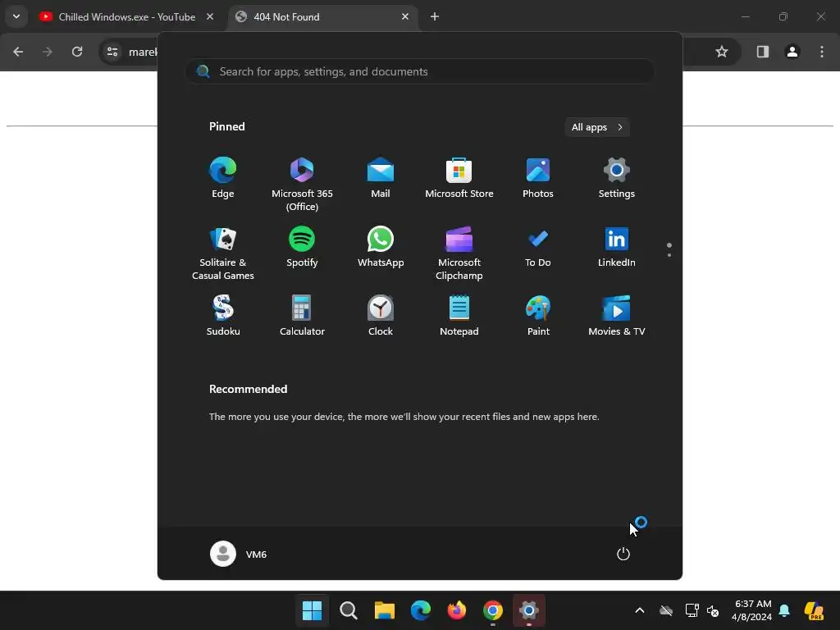This screenshot has height=630, width=840.
Task: Open Chrome side panel
Action: (763, 52)
